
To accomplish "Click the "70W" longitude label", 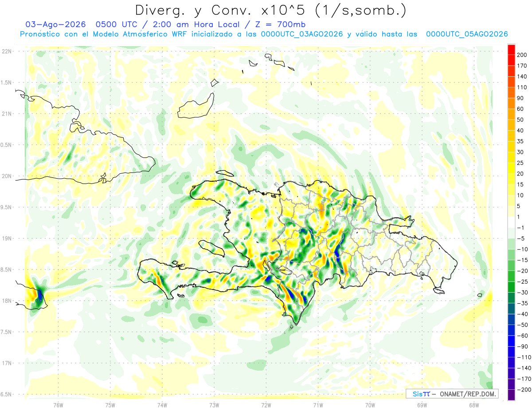I will (370, 404).
